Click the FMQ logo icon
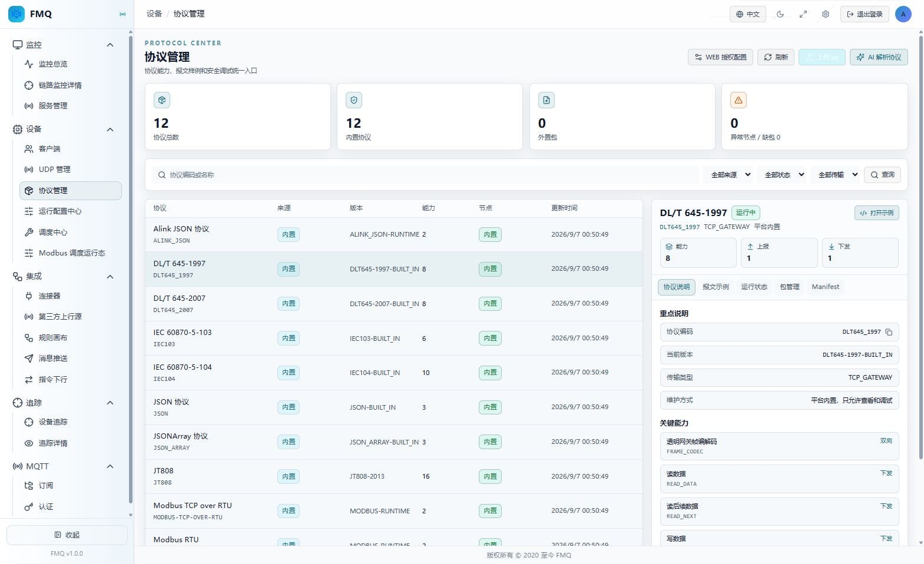This screenshot has height=564, width=924. click(16, 14)
